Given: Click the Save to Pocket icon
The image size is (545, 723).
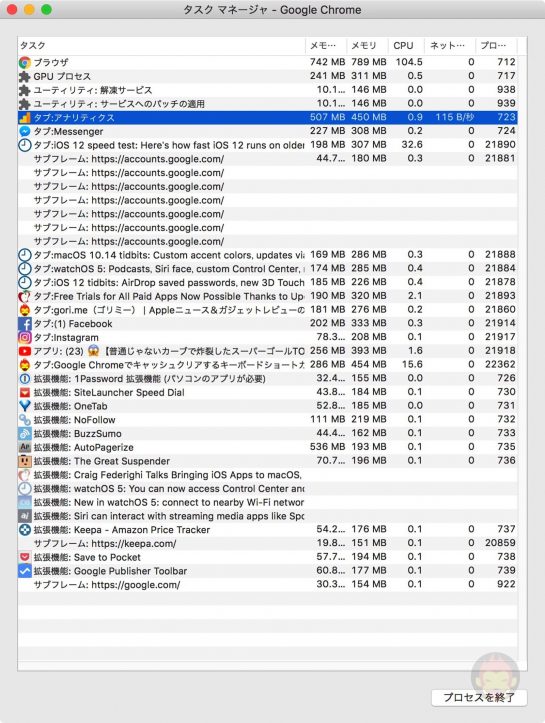Looking at the screenshot, I should click(x=25, y=557).
